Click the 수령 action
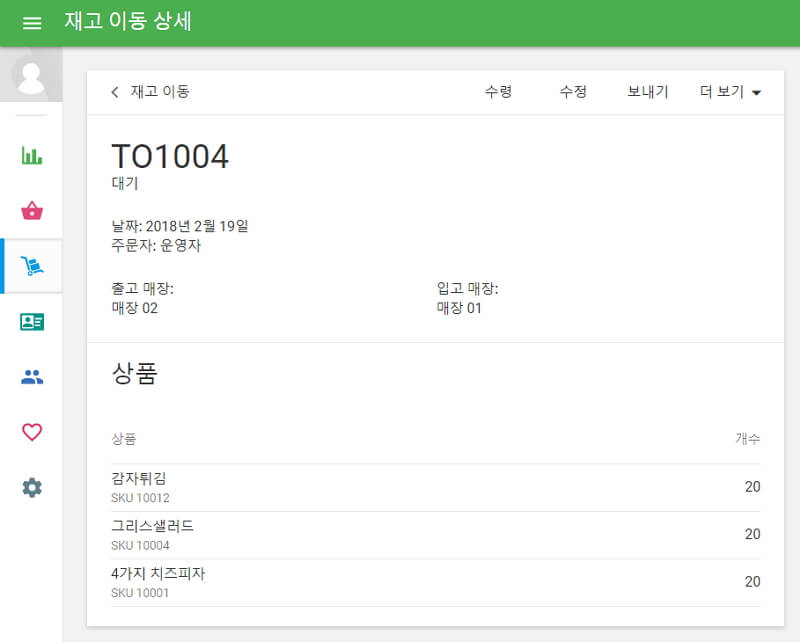 [501, 91]
